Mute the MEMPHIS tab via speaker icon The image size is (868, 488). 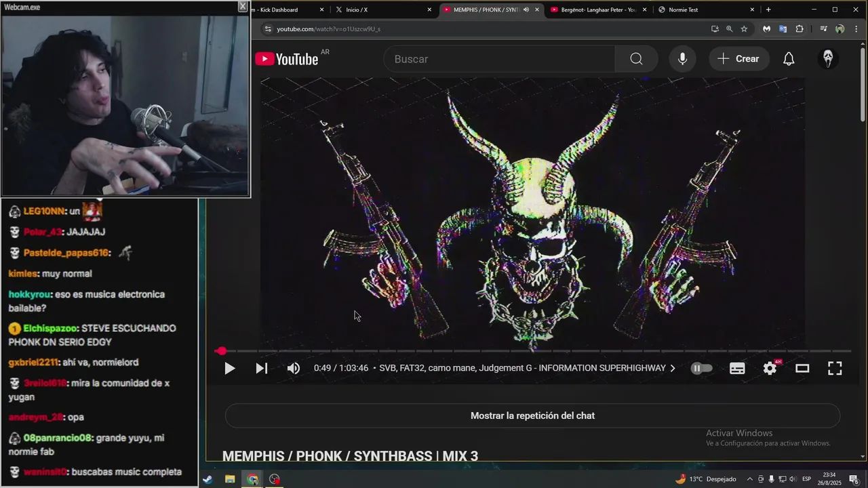coord(526,9)
